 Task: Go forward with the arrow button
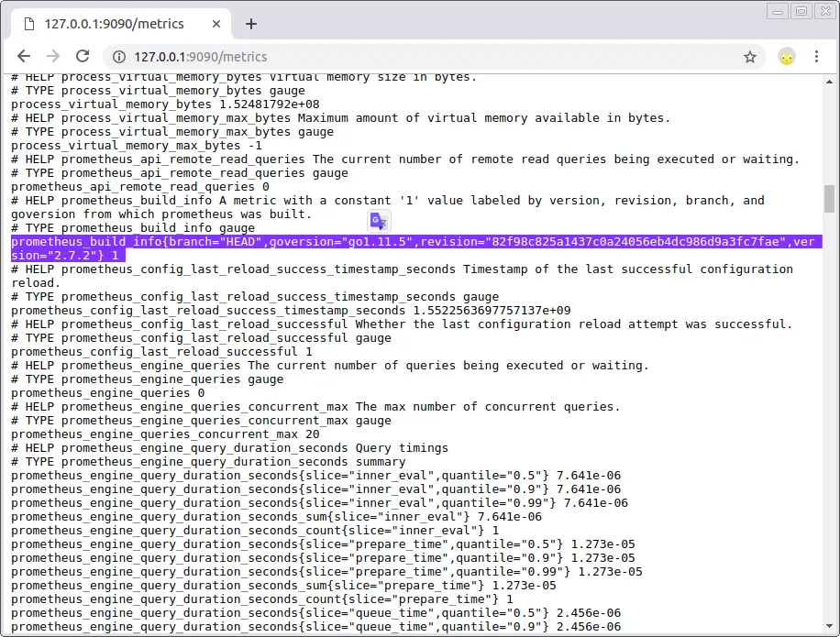click(53, 56)
